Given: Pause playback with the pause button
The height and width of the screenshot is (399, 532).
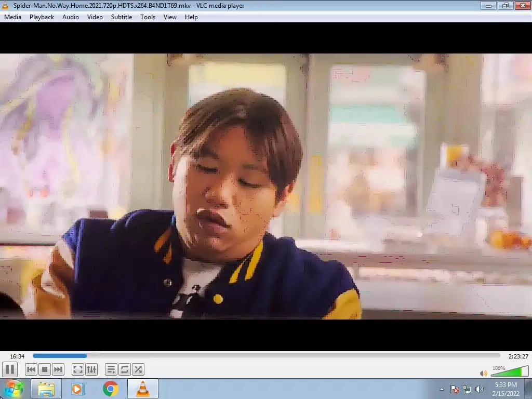Looking at the screenshot, I should point(10,369).
